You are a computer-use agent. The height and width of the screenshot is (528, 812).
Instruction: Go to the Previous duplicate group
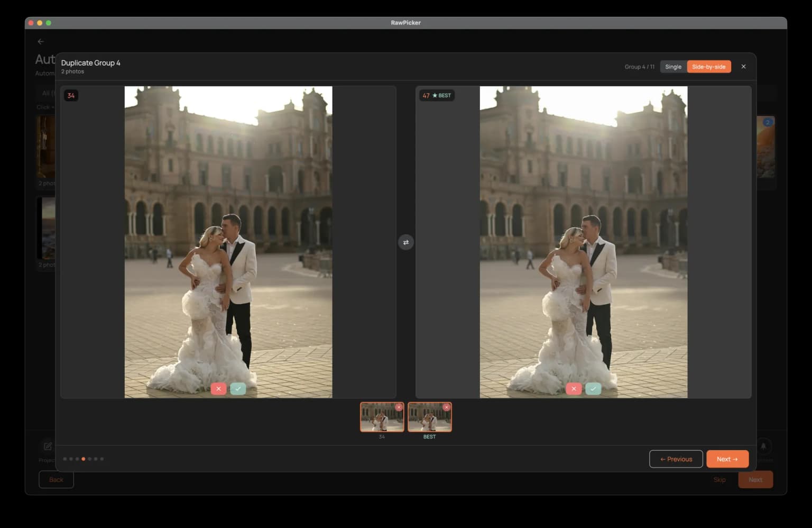coord(676,459)
